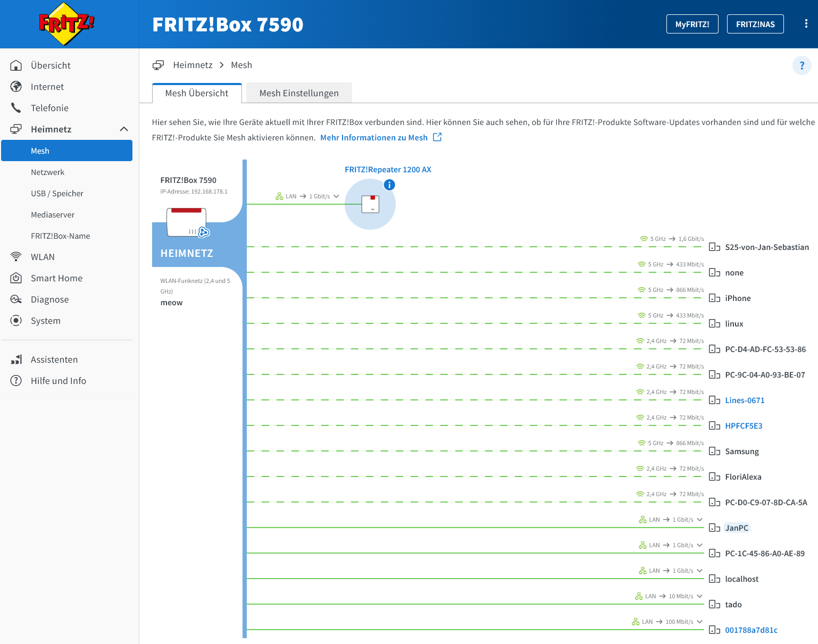Click the device icon next to S25-von-Jan-Sebastian
818x644 pixels.
(x=714, y=247)
